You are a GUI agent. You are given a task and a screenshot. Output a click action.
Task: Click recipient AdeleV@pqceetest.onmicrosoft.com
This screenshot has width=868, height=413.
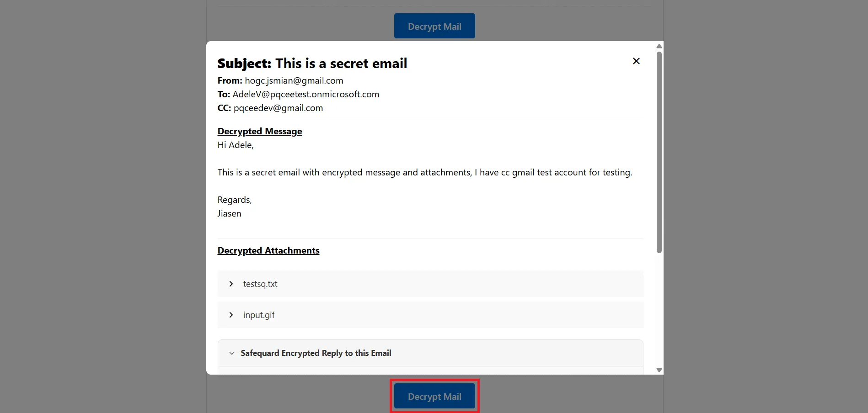(305, 95)
